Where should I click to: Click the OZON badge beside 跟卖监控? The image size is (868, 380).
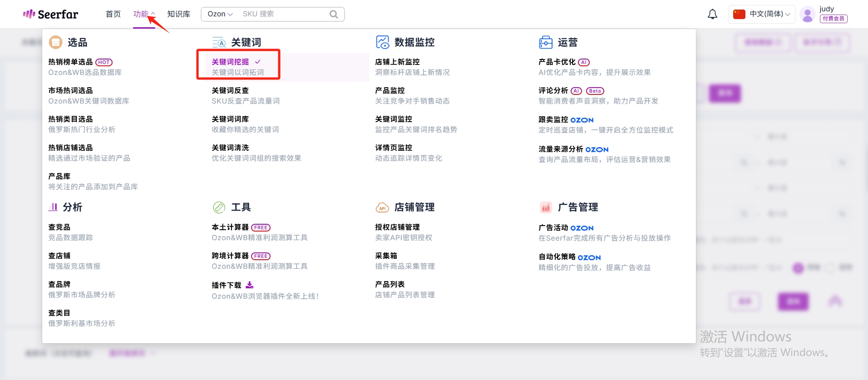(582, 120)
